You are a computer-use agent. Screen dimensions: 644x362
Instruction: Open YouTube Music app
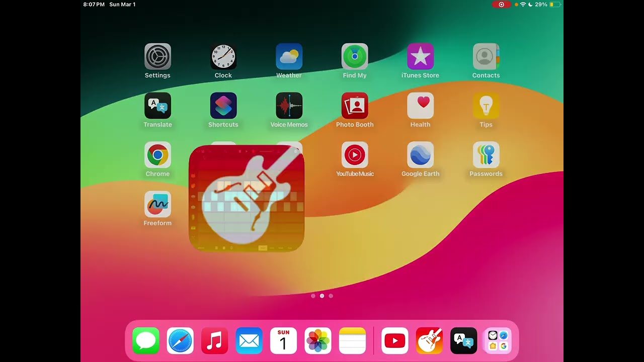[355, 155]
